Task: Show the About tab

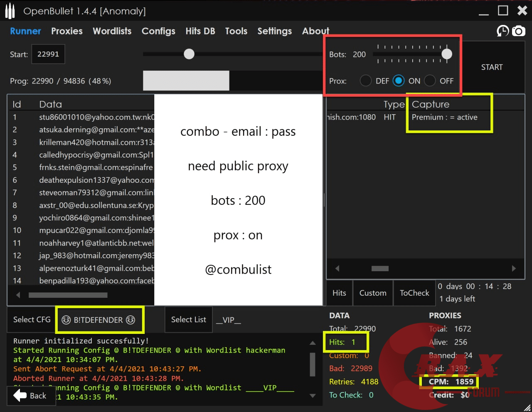Action: point(316,31)
